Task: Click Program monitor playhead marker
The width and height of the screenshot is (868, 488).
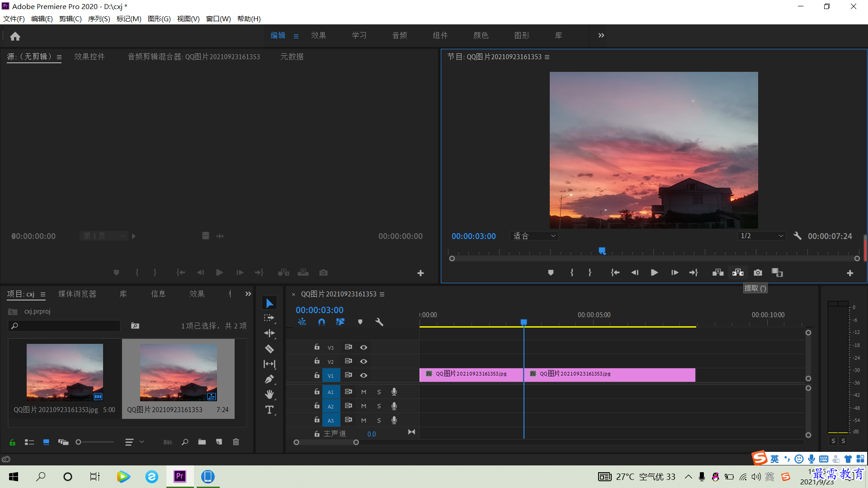Action: pyautogui.click(x=602, y=251)
